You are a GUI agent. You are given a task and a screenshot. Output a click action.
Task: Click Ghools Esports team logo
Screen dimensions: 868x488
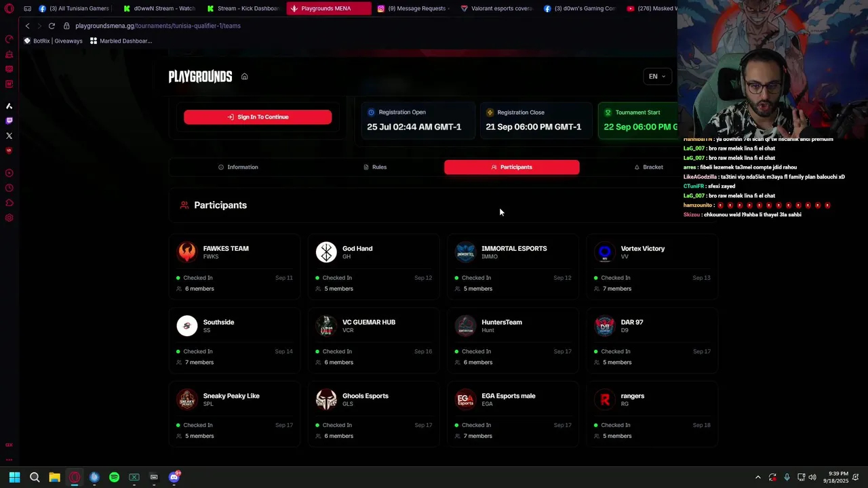(x=326, y=400)
